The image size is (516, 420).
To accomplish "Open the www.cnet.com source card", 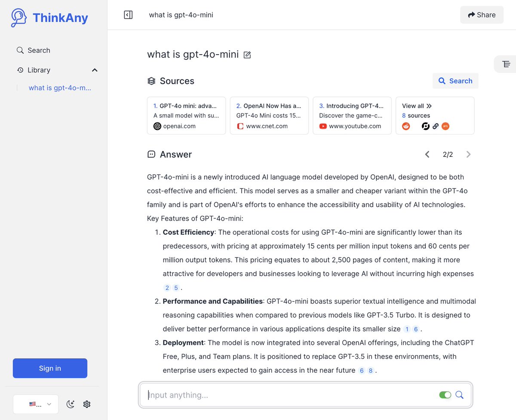I will click(269, 116).
